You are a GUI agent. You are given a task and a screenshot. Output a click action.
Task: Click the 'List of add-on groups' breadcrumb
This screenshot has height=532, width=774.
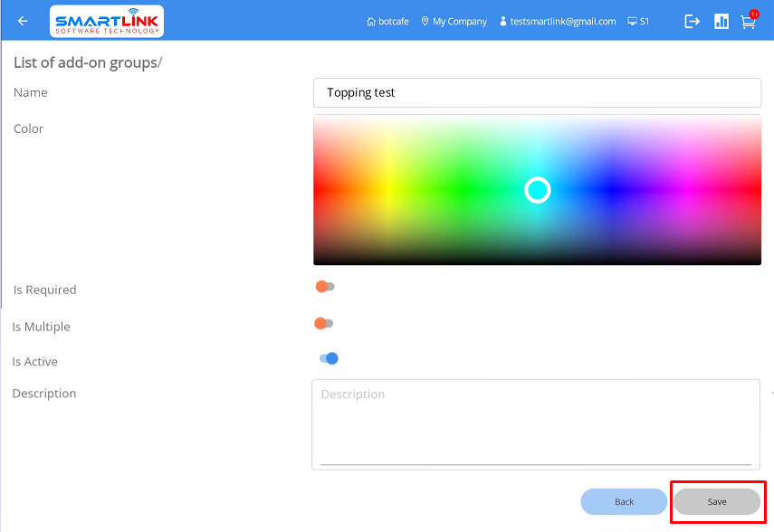85,62
